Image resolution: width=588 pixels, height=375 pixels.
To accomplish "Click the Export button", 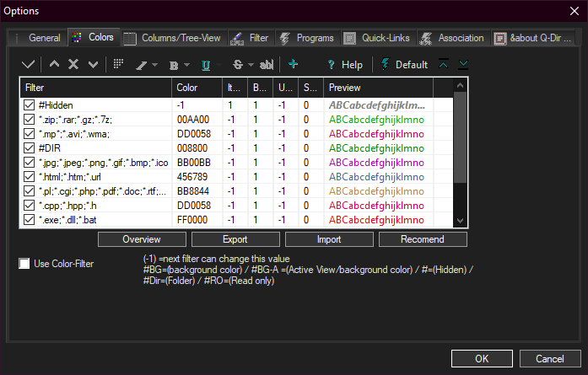I will click(x=235, y=239).
